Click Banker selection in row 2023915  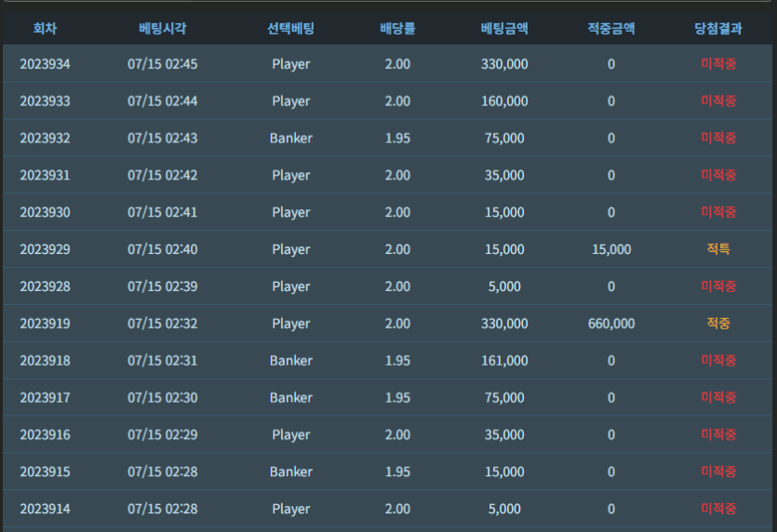point(291,472)
